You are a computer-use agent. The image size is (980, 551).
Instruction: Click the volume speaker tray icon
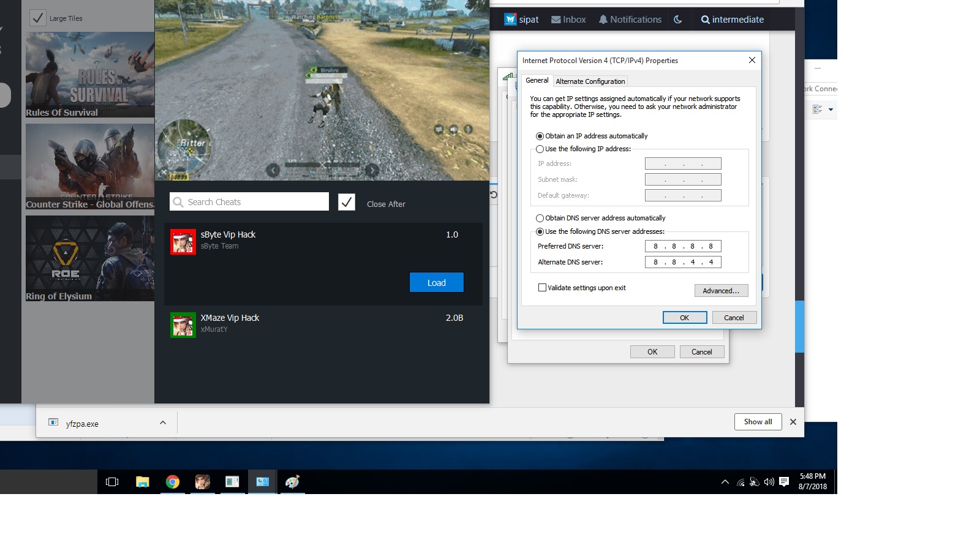coord(769,482)
